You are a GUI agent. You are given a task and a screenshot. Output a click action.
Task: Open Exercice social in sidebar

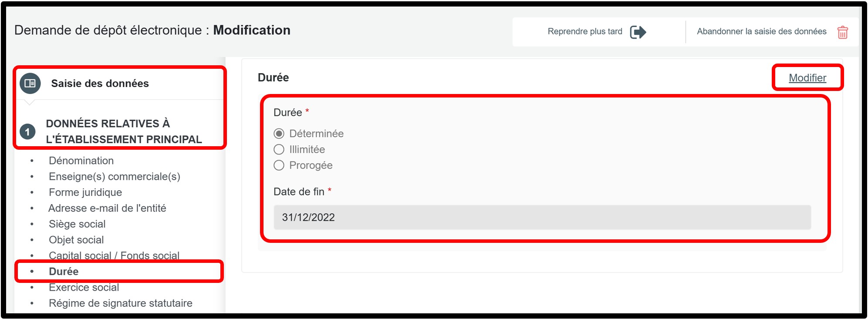[x=84, y=287]
